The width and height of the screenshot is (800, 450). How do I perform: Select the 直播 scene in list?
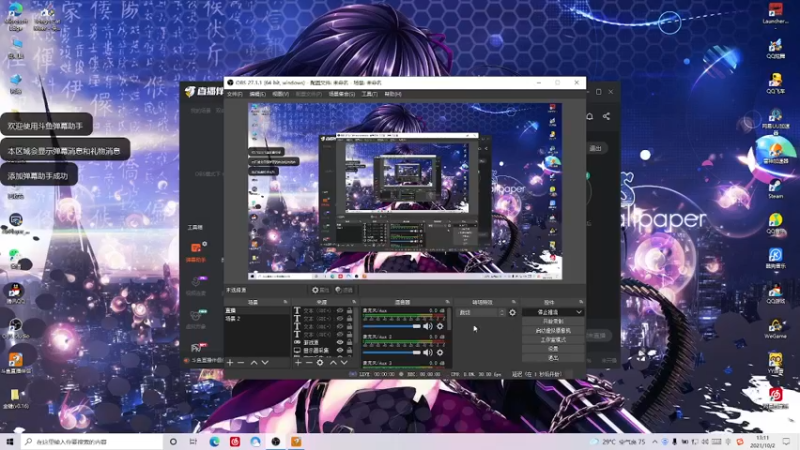[x=257, y=310]
